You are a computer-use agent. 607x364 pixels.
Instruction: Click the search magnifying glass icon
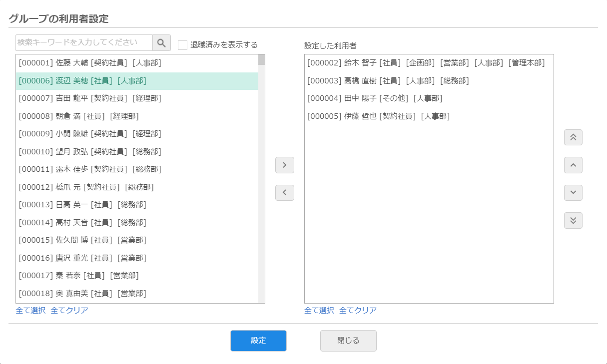[x=161, y=42]
